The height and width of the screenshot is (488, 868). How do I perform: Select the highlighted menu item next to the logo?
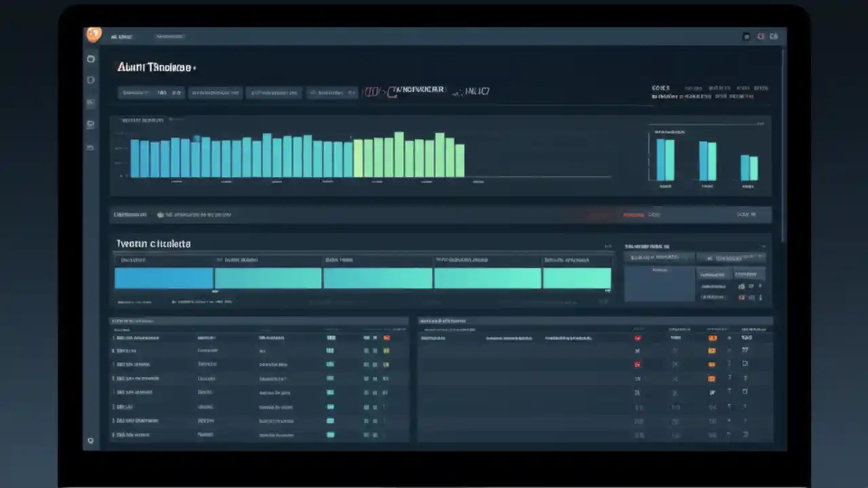(x=121, y=36)
